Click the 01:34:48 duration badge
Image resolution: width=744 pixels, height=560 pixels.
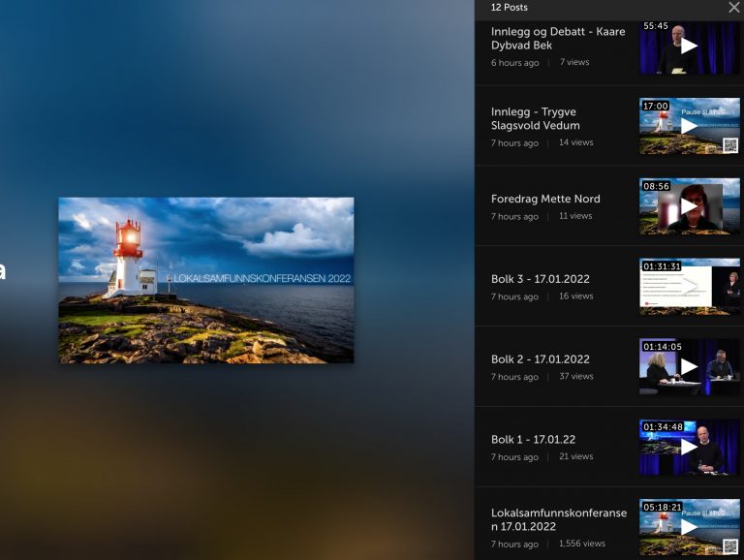click(663, 426)
